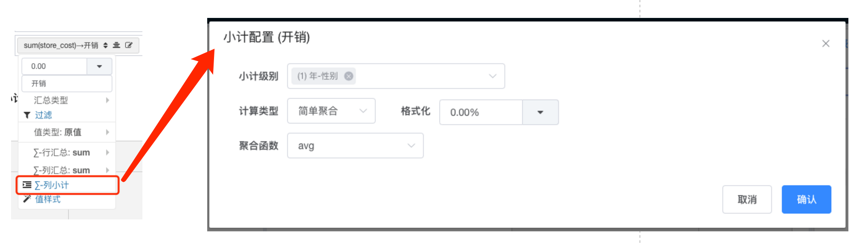Viewport: 868px width, 245px height.
Task: Click the ∑-列小计 indent icon
Action: click(x=27, y=185)
